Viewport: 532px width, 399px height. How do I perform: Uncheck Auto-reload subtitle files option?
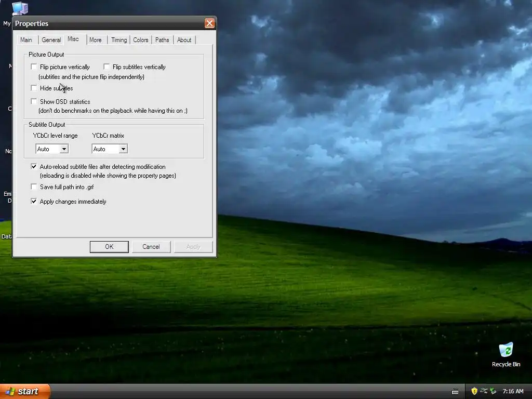(x=34, y=167)
